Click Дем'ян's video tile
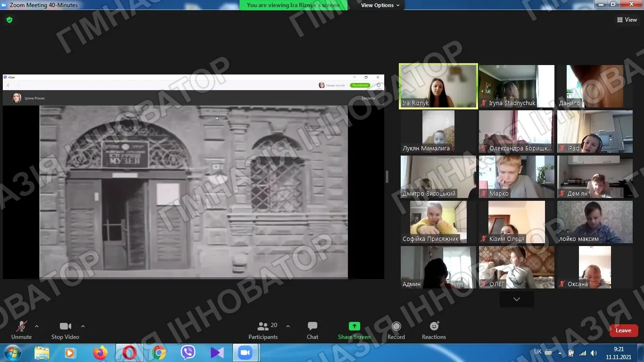Image resolution: width=644 pixels, height=362 pixels. 595,177
